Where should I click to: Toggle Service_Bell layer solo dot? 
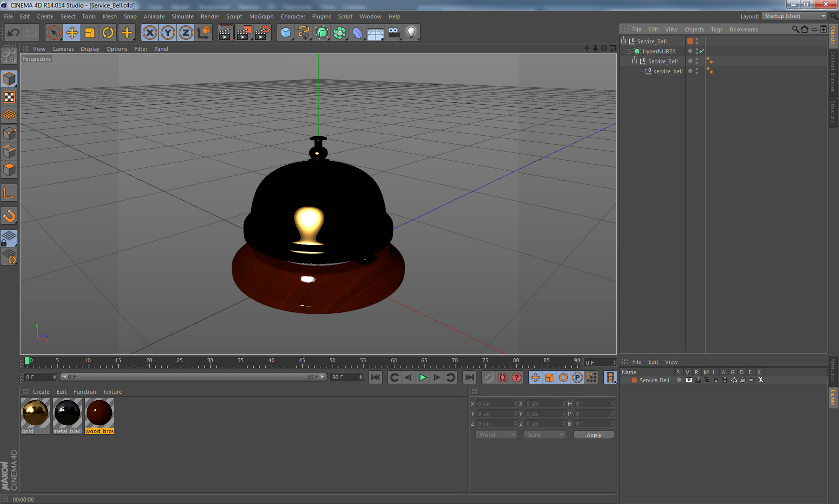(x=679, y=380)
